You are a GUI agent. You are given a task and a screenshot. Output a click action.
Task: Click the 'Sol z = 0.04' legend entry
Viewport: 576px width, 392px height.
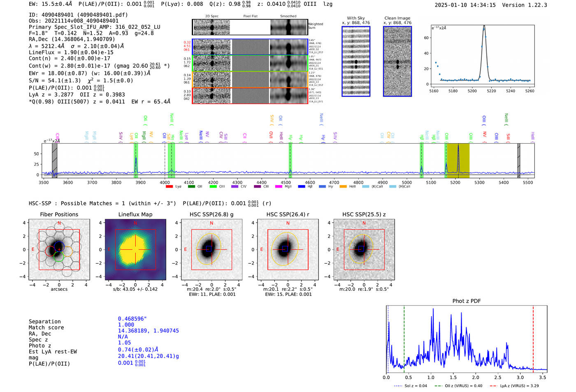[411, 386]
